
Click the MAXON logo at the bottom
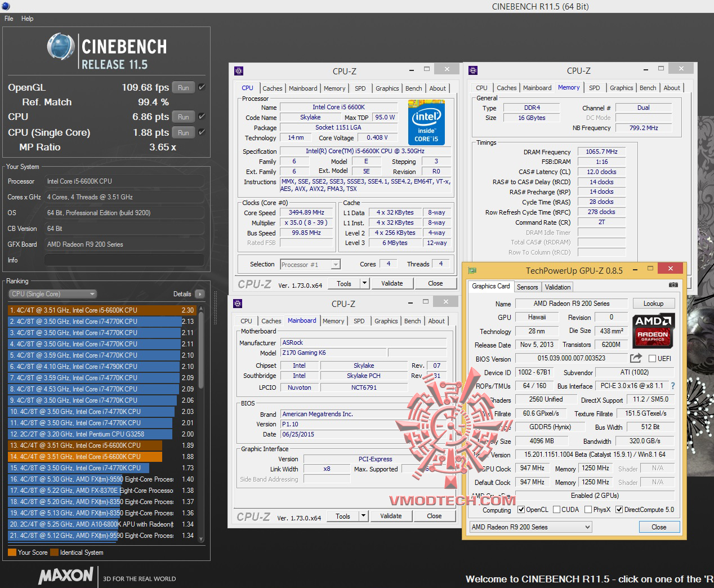click(x=66, y=575)
